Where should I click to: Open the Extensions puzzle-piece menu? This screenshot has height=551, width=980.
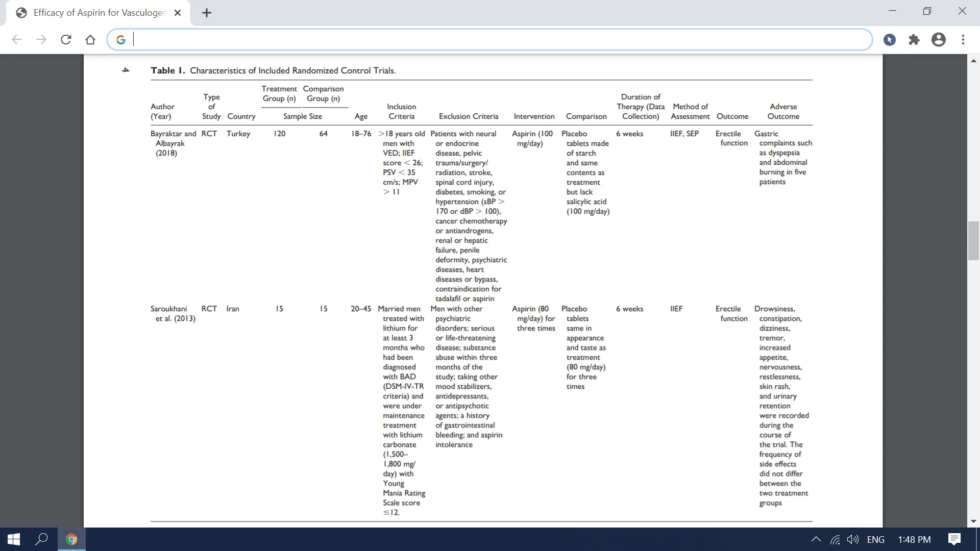point(914,40)
